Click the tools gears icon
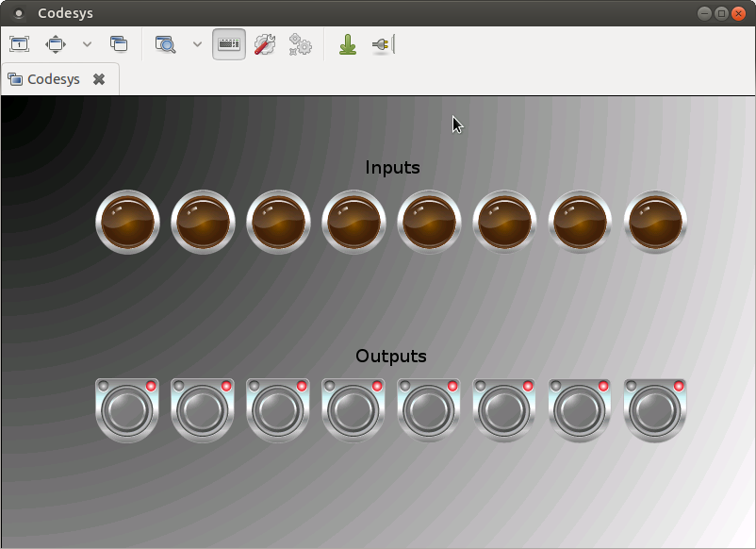Viewport: 756px width, 549px height. pyautogui.click(x=300, y=44)
